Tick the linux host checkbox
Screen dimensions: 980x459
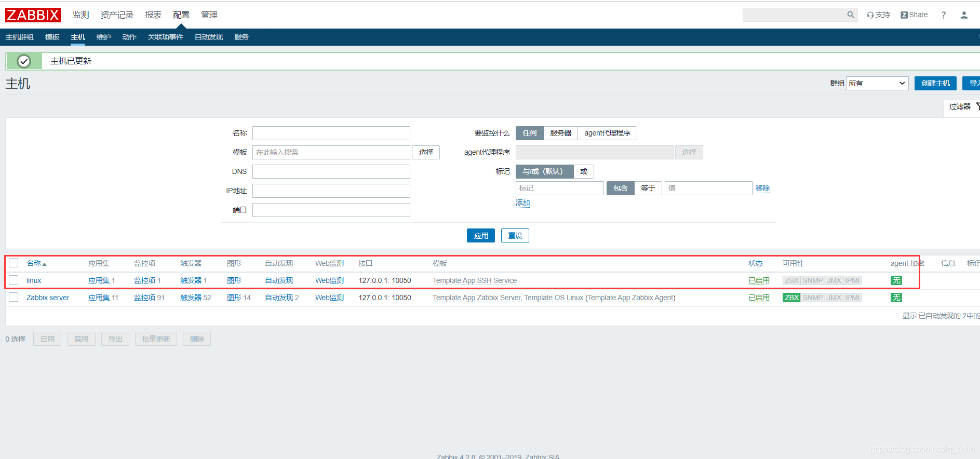[x=14, y=280]
